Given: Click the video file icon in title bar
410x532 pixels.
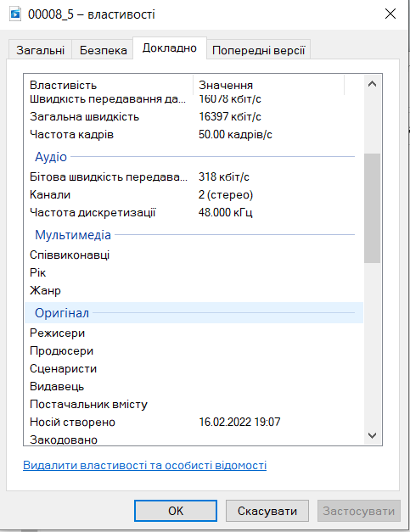Looking at the screenshot, I should (x=15, y=14).
